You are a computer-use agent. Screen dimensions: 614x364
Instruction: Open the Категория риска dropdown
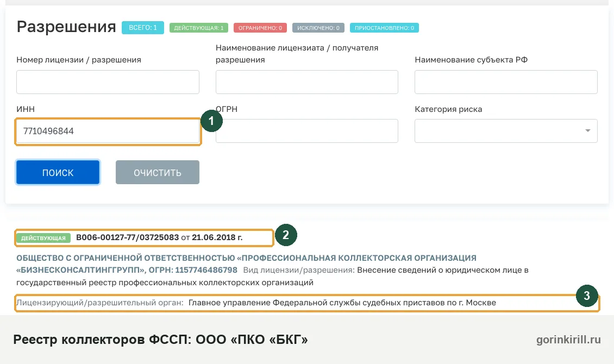pyautogui.click(x=506, y=131)
